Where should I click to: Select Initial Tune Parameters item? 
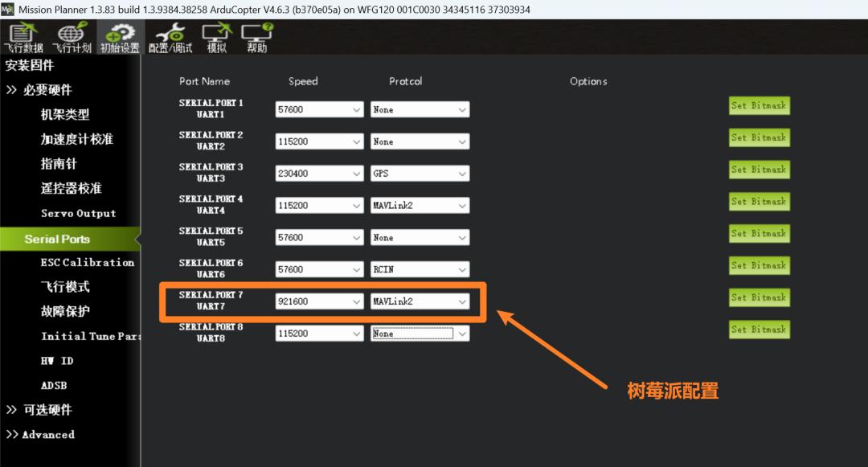[x=90, y=336]
